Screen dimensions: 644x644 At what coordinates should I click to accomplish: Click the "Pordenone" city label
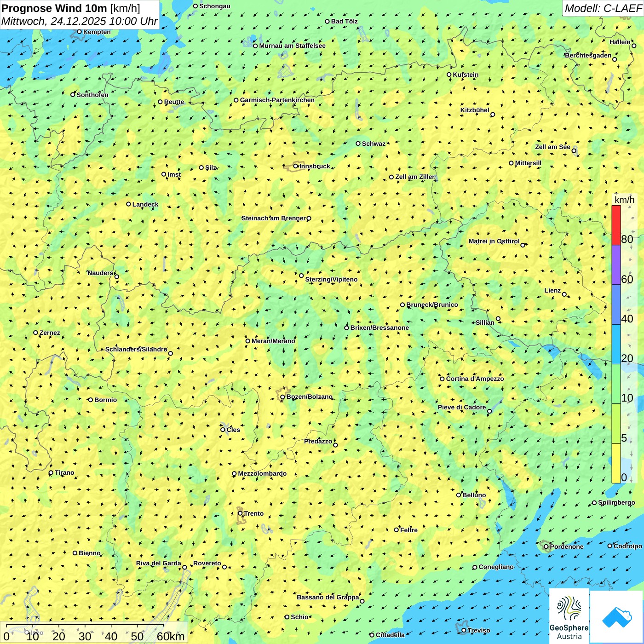(567, 546)
